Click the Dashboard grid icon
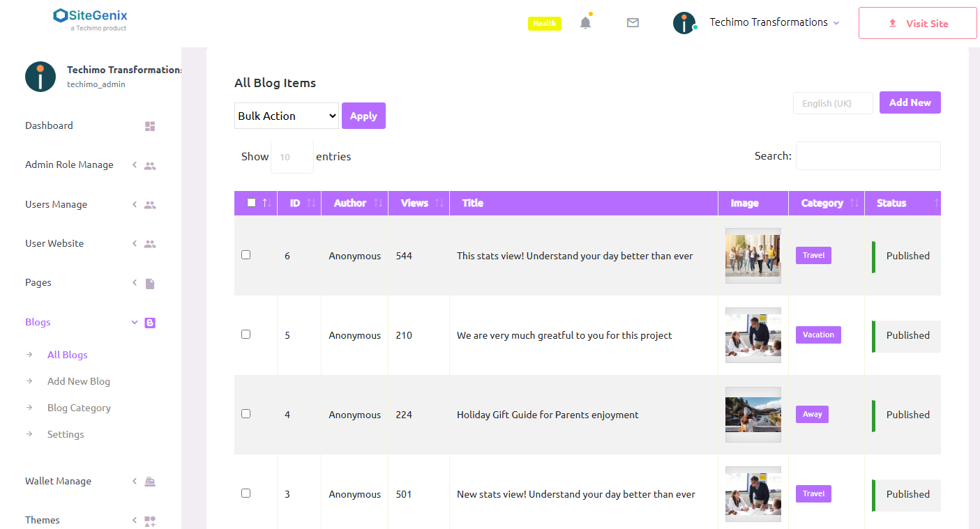This screenshot has height=529, width=980. click(x=149, y=125)
